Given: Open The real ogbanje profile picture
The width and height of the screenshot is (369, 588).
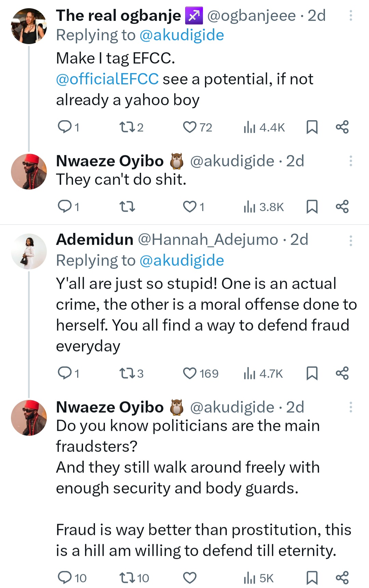Looking at the screenshot, I should (x=29, y=26).
